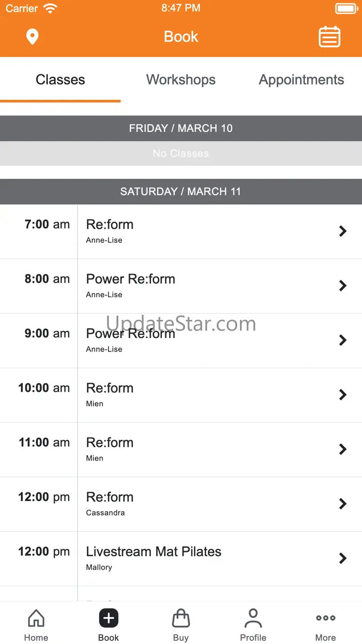Tap the Friday / March 10 header
The height and width of the screenshot is (644, 362).
(181, 128)
